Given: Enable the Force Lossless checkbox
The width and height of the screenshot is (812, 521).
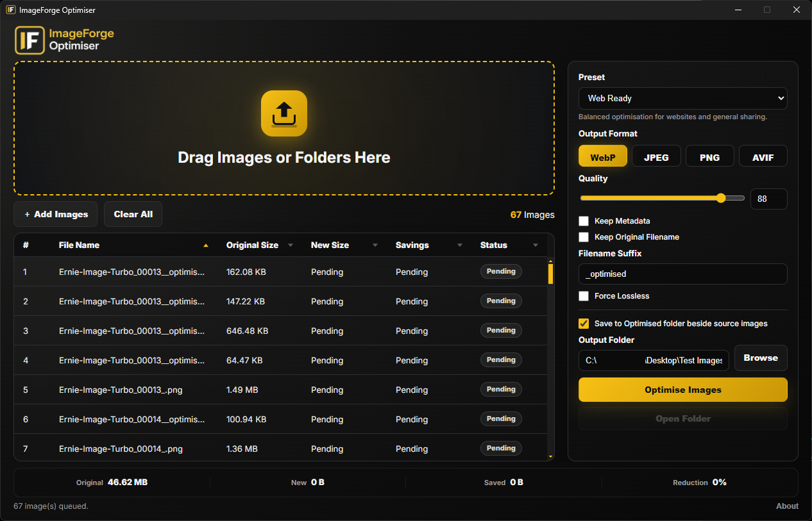Looking at the screenshot, I should point(584,296).
